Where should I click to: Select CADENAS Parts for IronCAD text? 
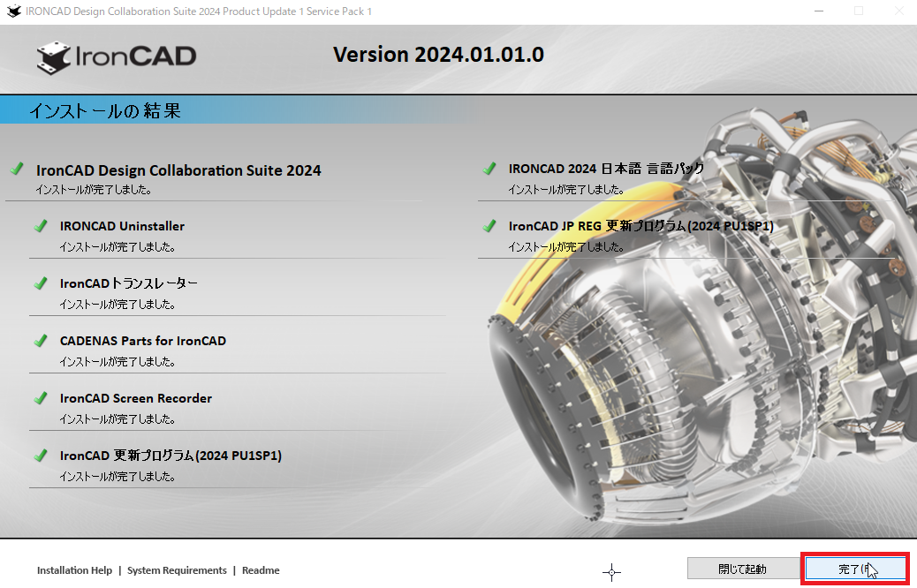coord(143,341)
